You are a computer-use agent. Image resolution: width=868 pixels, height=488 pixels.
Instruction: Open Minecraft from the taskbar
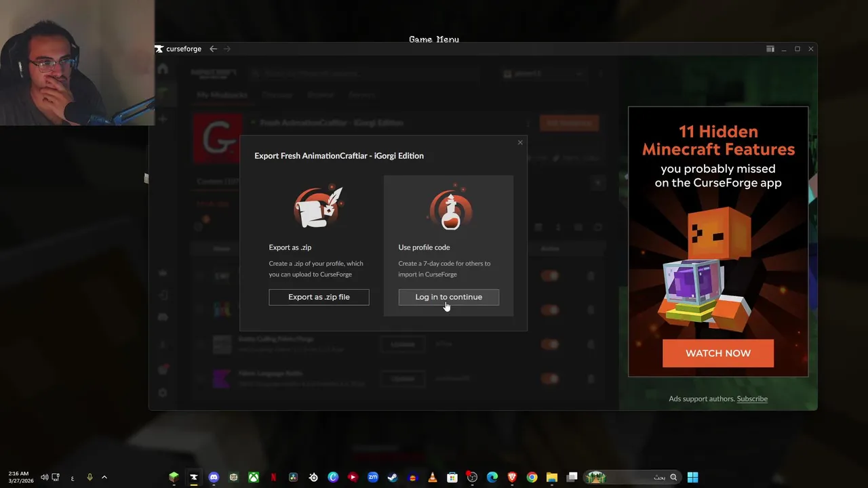click(174, 477)
